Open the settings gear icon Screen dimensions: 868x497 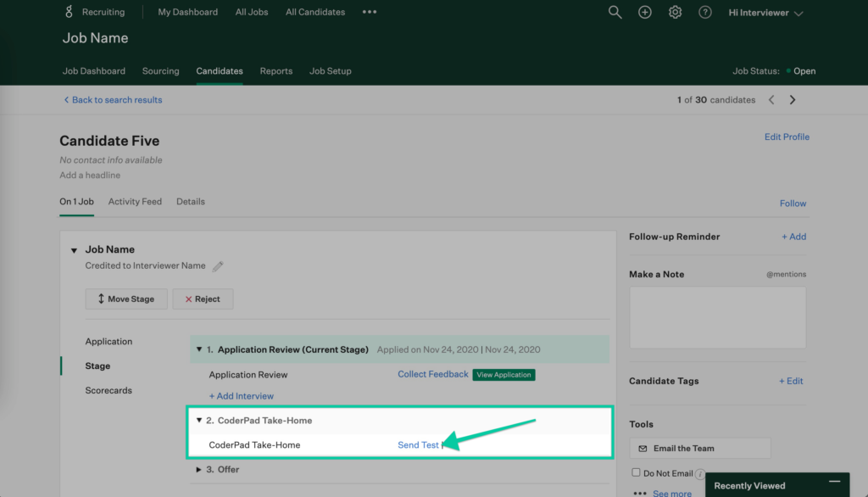pyautogui.click(x=675, y=12)
